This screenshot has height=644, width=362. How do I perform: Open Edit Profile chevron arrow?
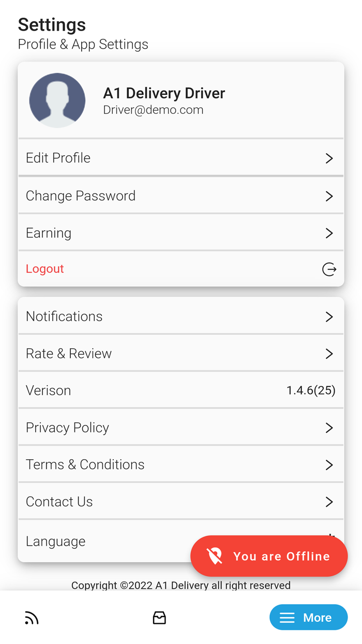(x=329, y=158)
